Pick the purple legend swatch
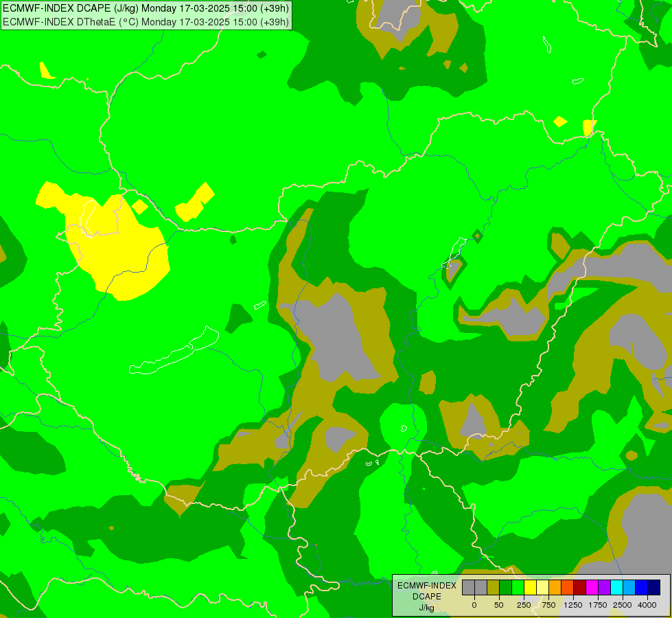Image resolution: width=672 pixels, height=618 pixels. coord(604,588)
